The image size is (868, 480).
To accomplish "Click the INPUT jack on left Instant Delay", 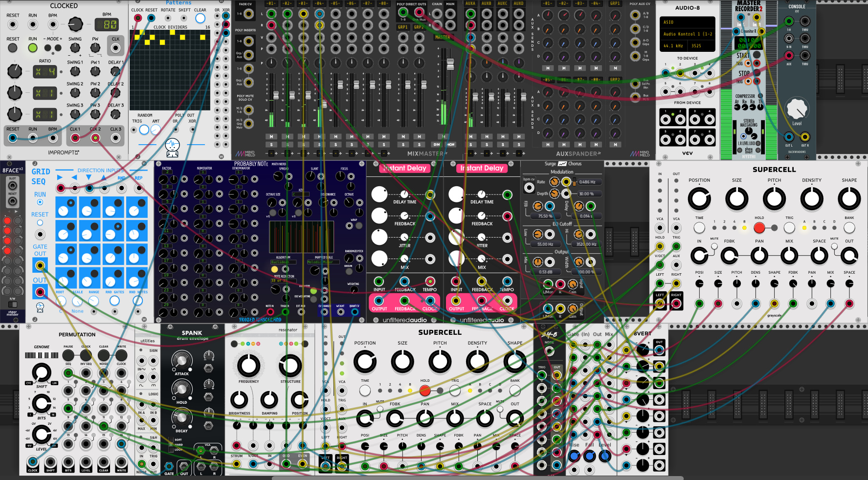I will click(x=379, y=281).
